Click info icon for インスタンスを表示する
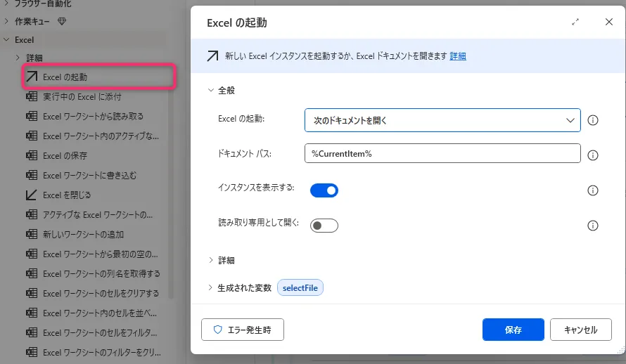The width and height of the screenshot is (626, 364). click(x=592, y=190)
